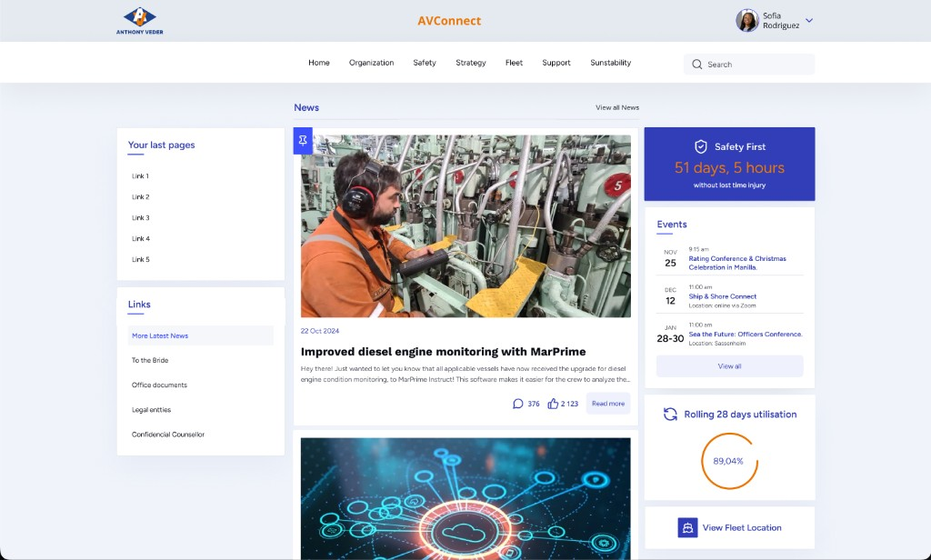Open Confidencial Counsellor link
The height and width of the screenshot is (560, 931).
pyautogui.click(x=168, y=435)
